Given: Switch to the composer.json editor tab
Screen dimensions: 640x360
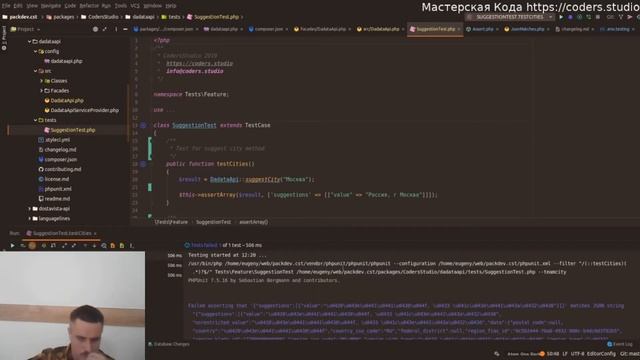Looking at the screenshot, I should pyautogui.click(x=268, y=29).
